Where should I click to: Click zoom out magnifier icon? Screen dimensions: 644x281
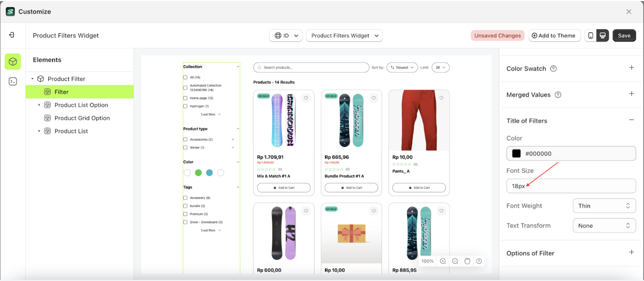455,261
